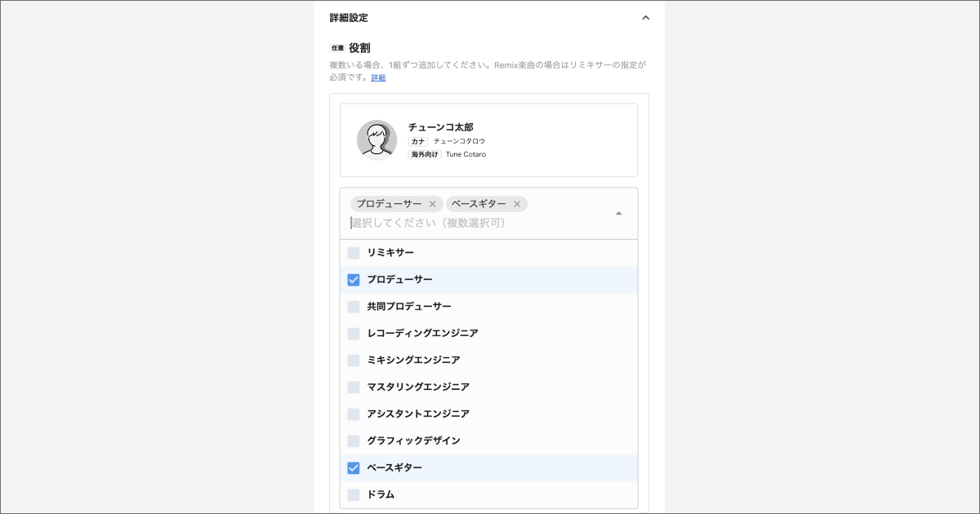The image size is (980, 514).
Task: Collapse the 詳細設定 section chevron
Action: [645, 18]
